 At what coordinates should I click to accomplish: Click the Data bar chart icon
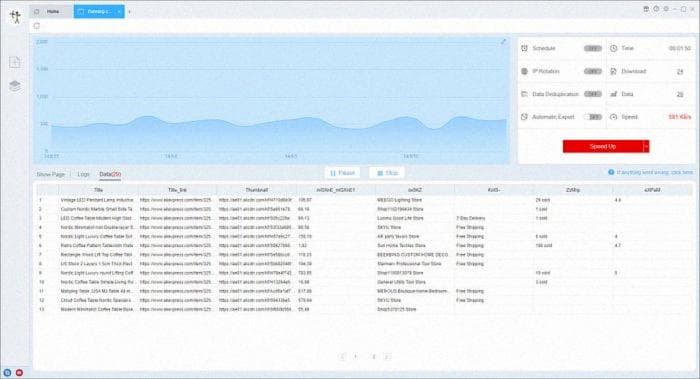point(614,94)
